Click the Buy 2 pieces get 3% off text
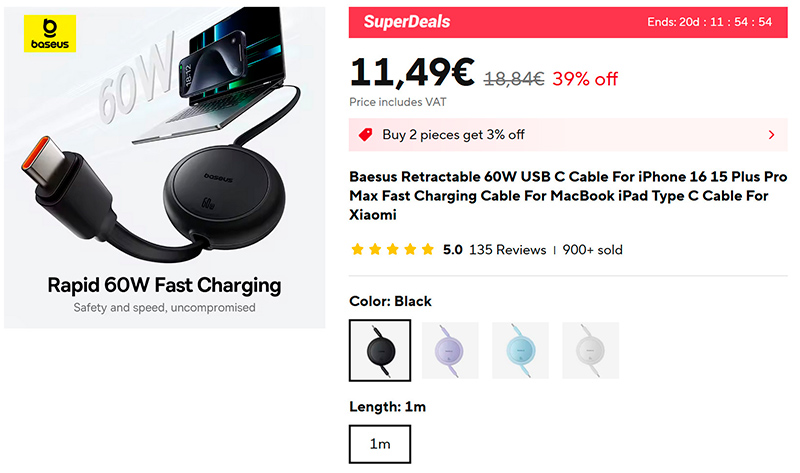800x473 pixels. click(x=453, y=134)
